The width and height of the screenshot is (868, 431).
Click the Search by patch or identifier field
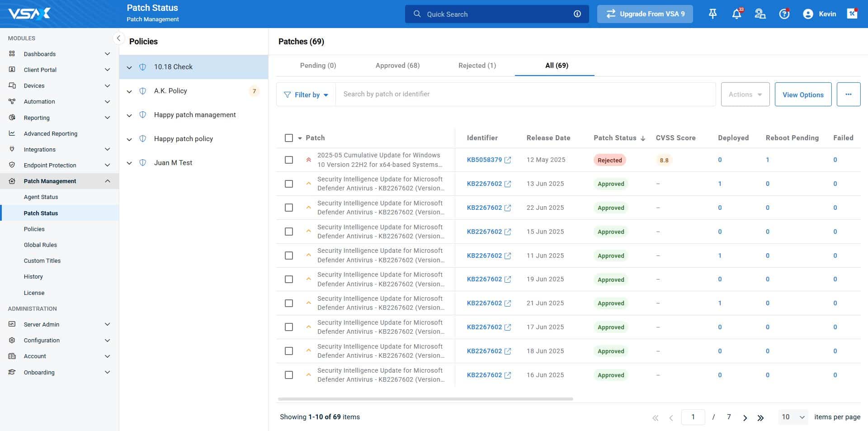click(525, 94)
